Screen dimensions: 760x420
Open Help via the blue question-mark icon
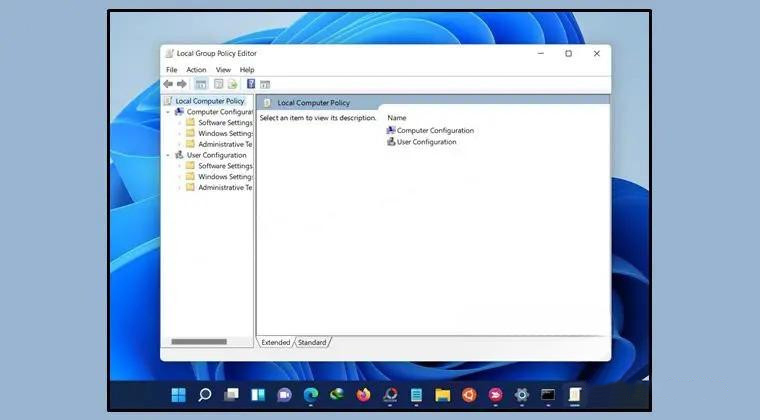tap(250, 84)
